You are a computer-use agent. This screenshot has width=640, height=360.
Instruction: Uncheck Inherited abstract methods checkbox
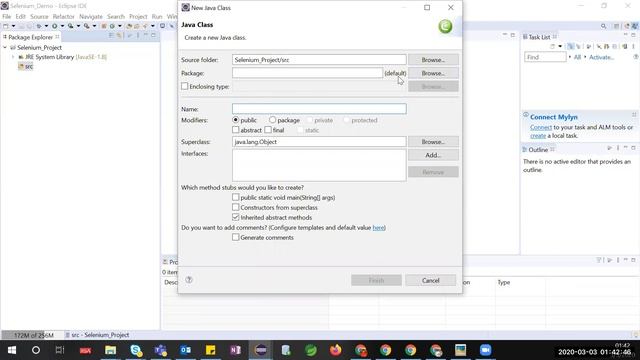[x=236, y=217]
